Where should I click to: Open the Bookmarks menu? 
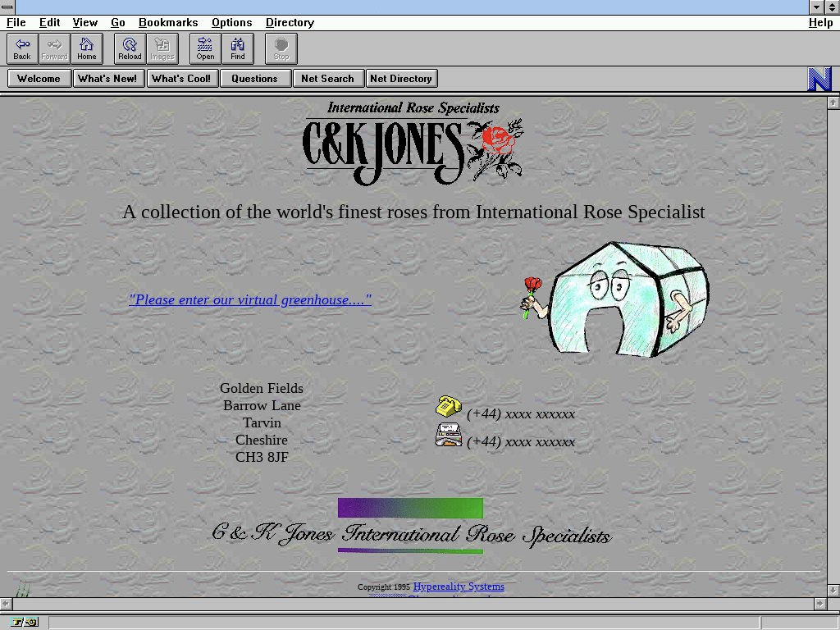pos(168,22)
